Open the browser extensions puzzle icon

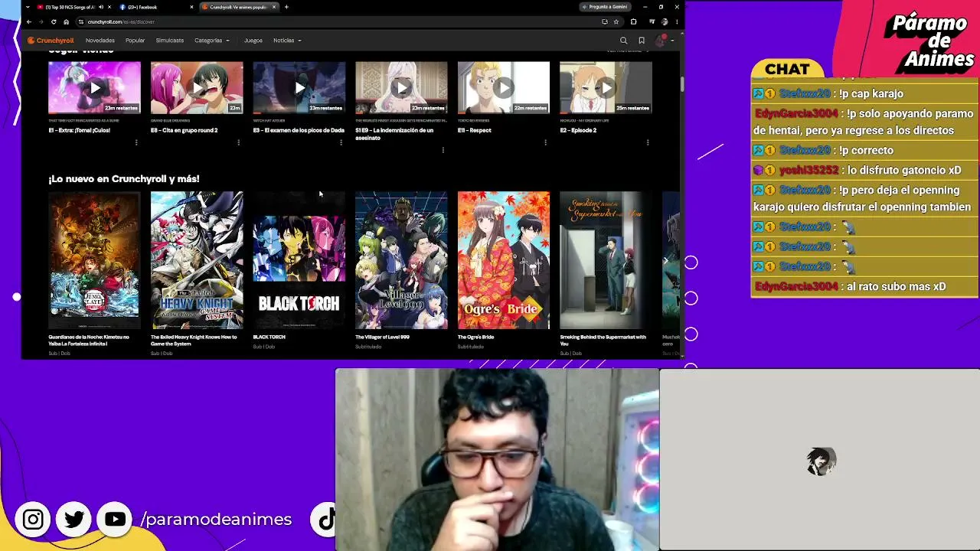click(x=633, y=21)
